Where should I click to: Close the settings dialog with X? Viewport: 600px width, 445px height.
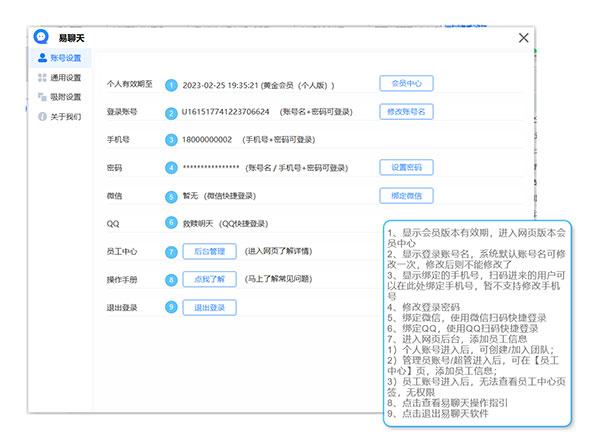point(523,37)
